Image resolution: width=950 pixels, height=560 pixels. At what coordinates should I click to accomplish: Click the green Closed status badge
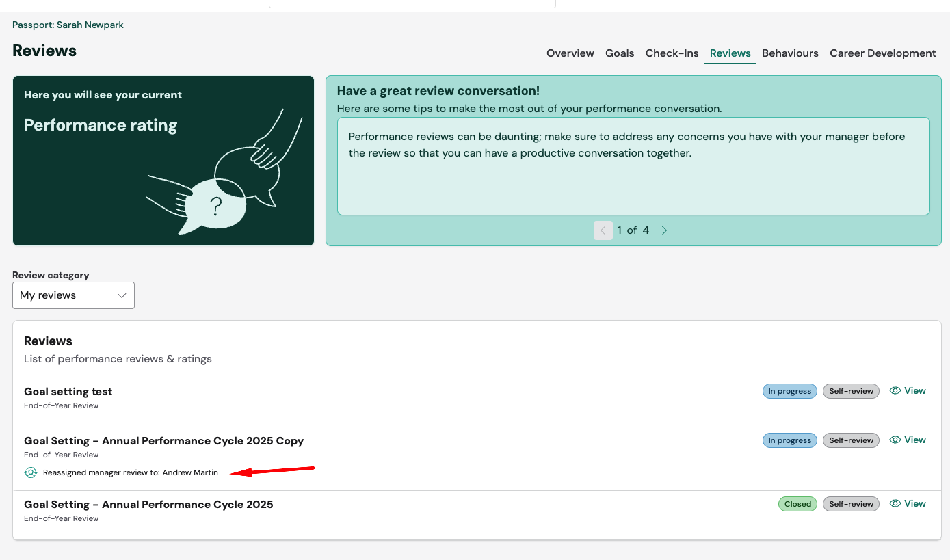tap(797, 504)
